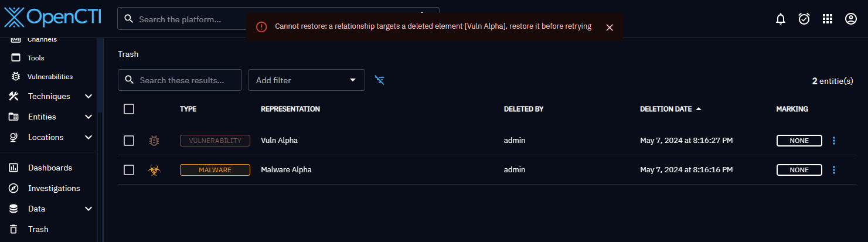Viewport: 868px width, 242px height.
Task: Dismiss the restore error alert
Action: [x=610, y=27]
